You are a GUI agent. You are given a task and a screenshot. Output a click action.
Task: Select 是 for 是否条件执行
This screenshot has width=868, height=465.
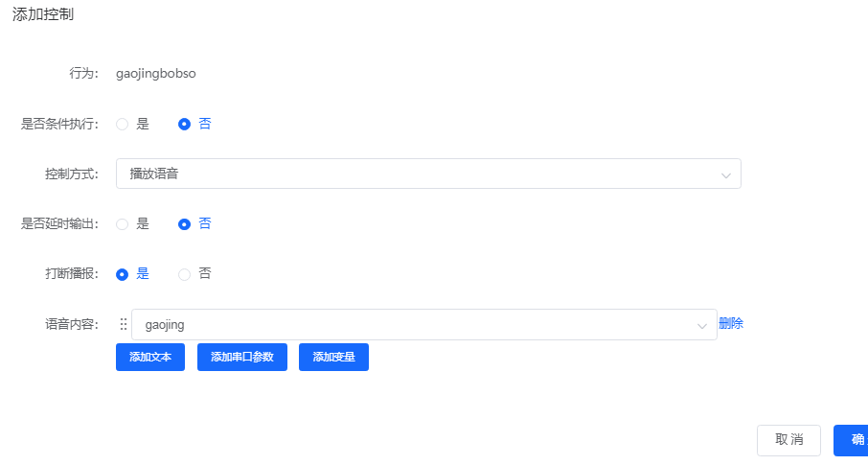click(123, 124)
